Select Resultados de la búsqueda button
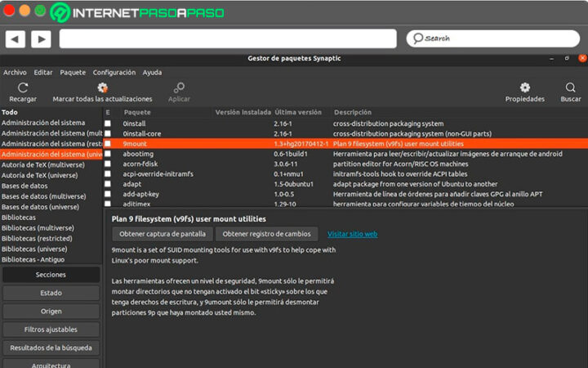The height and width of the screenshot is (368, 588). (x=51, y=348)
